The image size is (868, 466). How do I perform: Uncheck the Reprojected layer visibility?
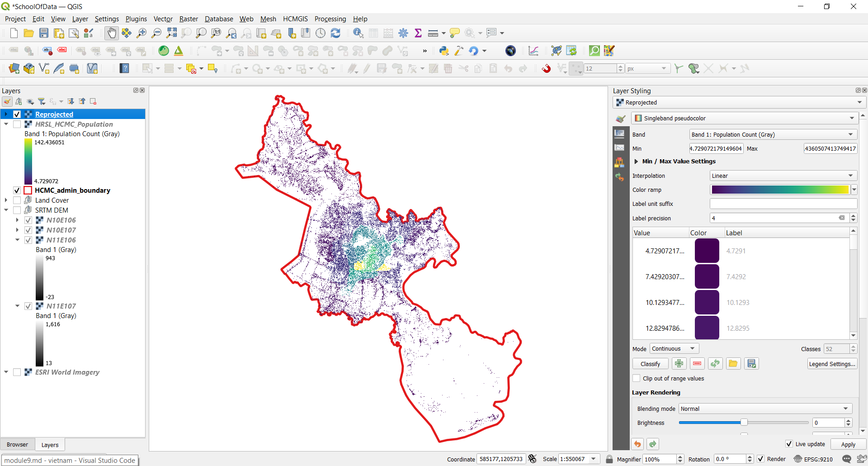(x=17, y=114)
